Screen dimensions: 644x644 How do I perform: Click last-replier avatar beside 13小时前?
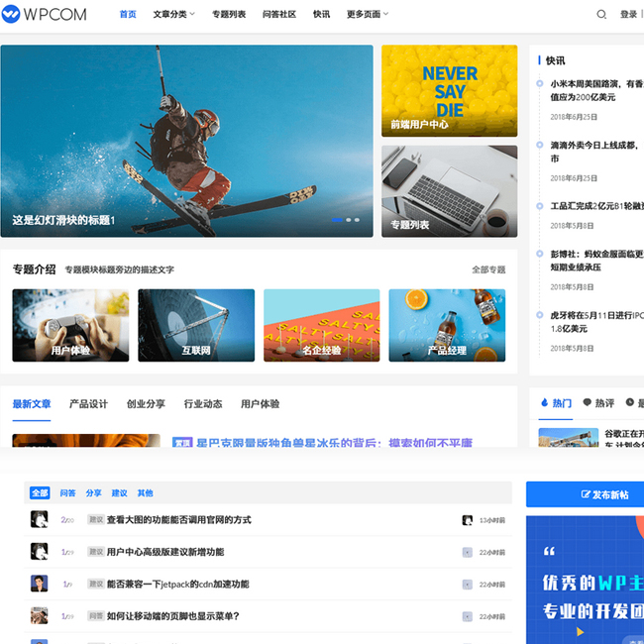468,520
